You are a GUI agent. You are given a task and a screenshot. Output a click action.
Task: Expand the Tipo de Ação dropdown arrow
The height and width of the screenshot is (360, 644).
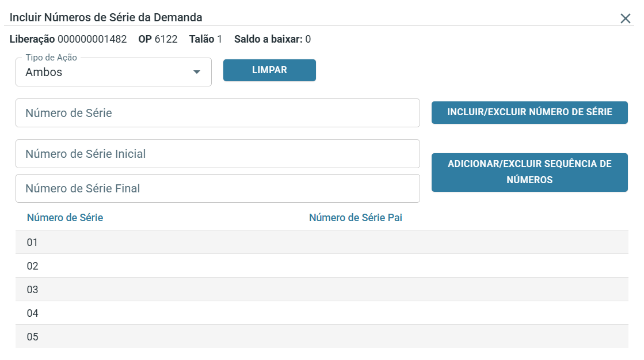197,73
